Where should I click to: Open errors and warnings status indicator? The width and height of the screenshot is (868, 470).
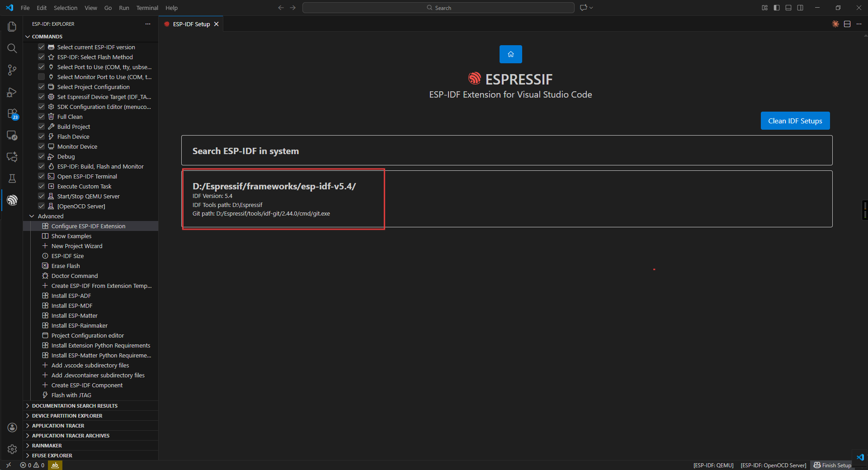32,465
